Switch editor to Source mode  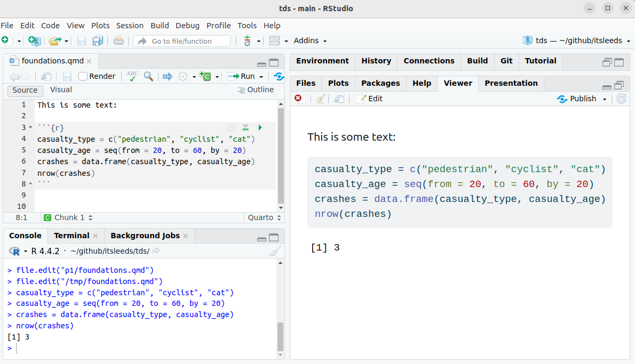tap(25, 90)
